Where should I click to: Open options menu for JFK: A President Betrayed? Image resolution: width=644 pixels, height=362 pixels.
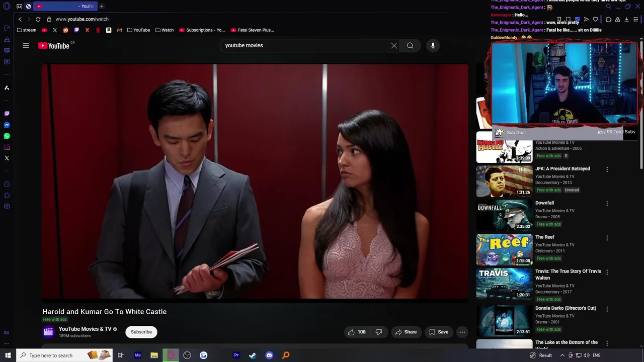(x=607, y=169)
